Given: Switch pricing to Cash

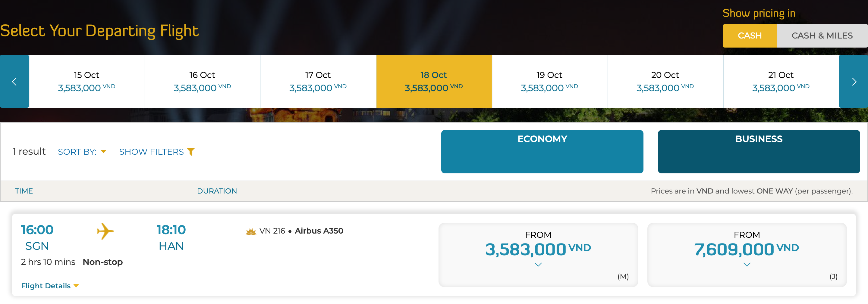Looking at the screenshot, I should pyautogui.click(x=749, y=36).
